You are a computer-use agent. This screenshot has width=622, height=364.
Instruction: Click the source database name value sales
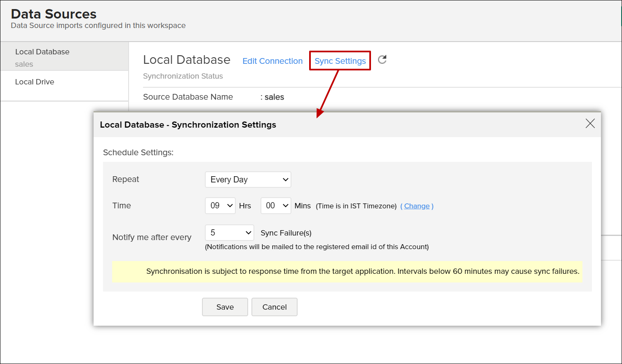point(274,97)
